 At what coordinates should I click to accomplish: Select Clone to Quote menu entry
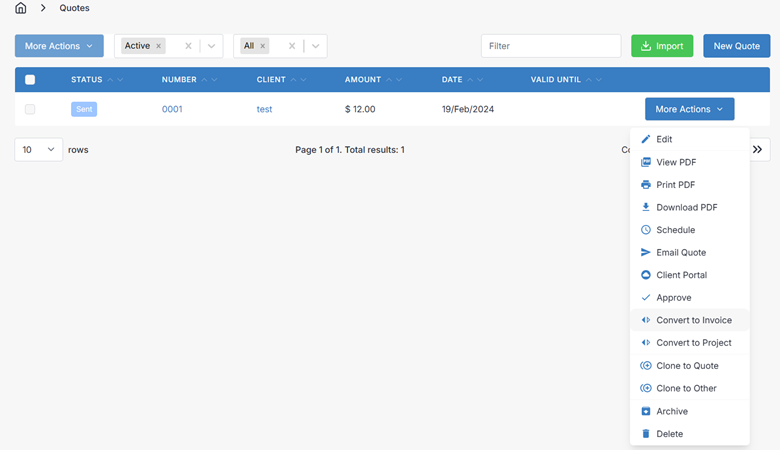pyautogui.click(x=689, y=365)
